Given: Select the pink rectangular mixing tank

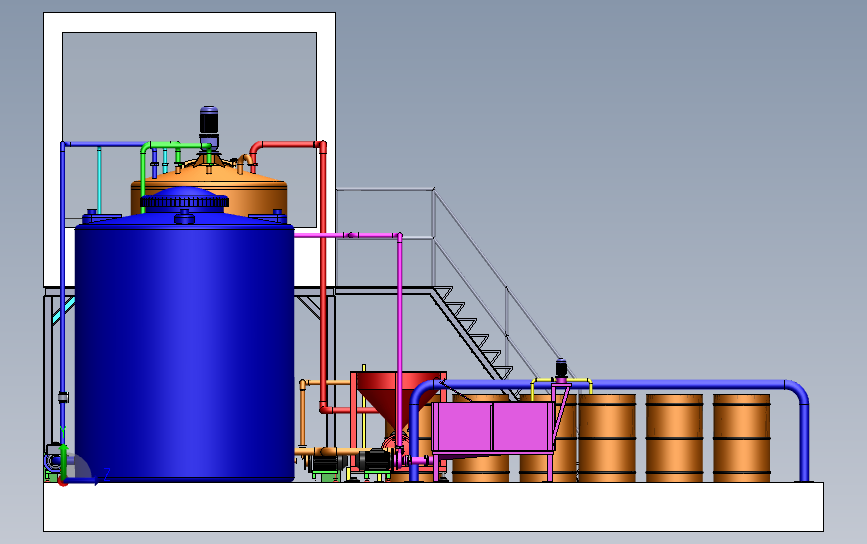Looking at the screenshot, I should [x=492, y=427].
